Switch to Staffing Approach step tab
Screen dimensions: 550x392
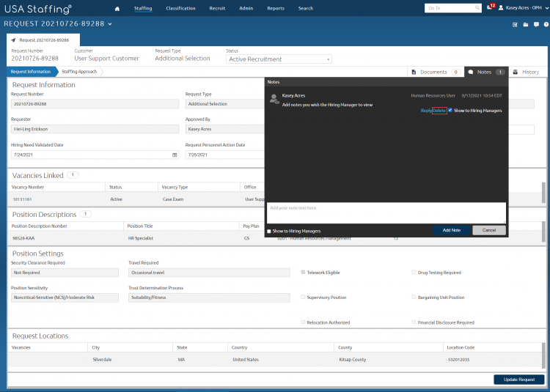79,72
